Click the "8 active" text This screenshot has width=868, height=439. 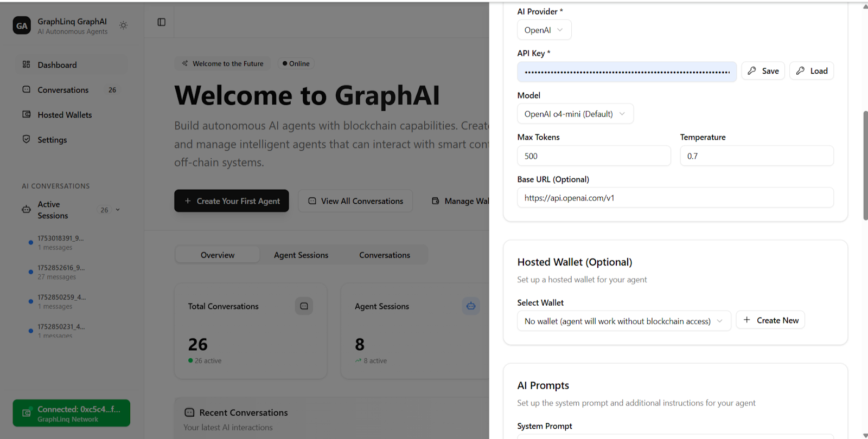click(x=375, y=361)
